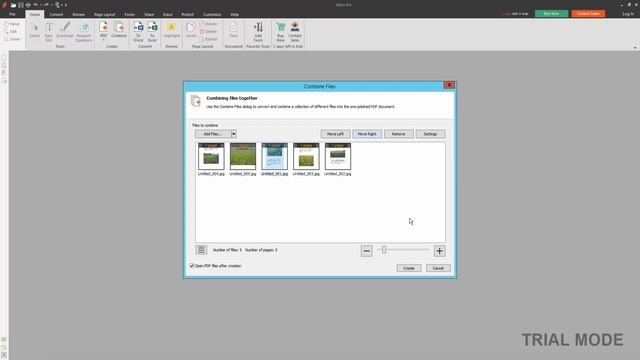Click the Buy Now cart icon in ribbon

pyautogui.click(x=281, y=32)
